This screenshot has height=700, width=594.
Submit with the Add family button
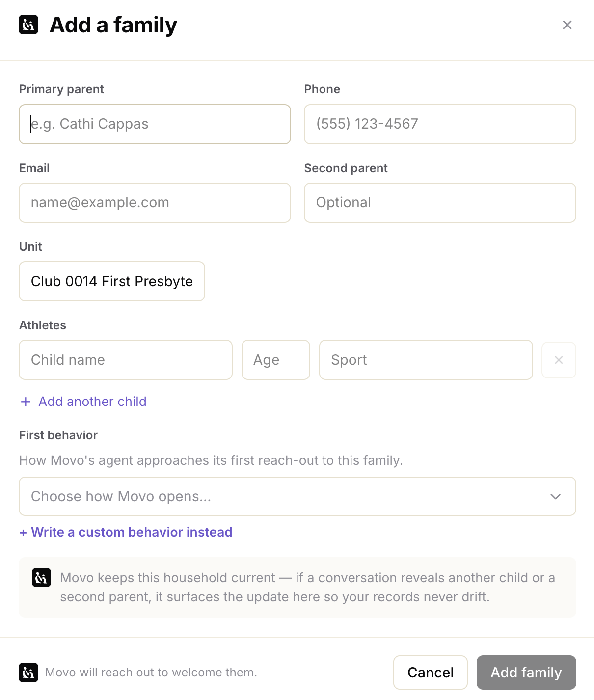pos(526,673)
